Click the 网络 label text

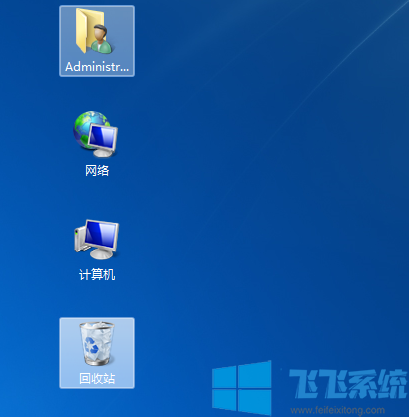97,171
